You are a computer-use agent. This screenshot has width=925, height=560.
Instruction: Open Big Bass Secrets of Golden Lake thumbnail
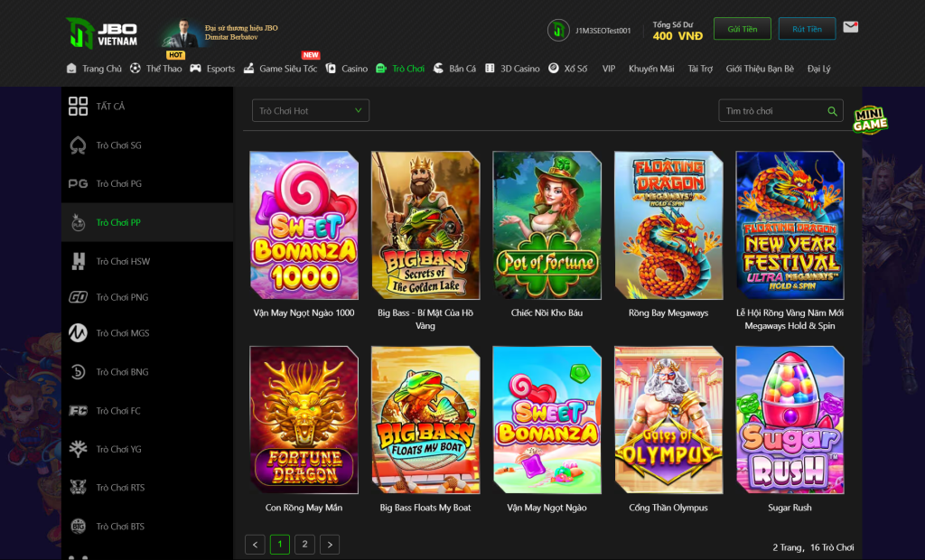pos(425,226)
